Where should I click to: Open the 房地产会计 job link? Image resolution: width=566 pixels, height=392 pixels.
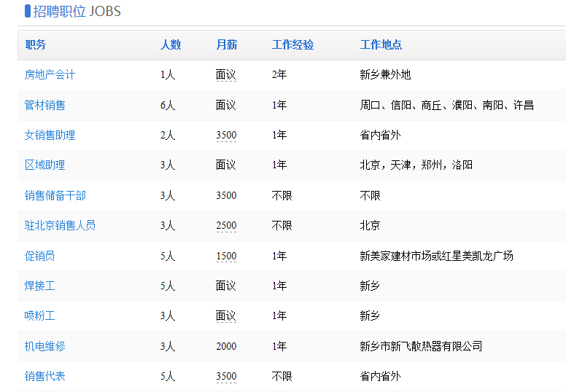point(50,74)
